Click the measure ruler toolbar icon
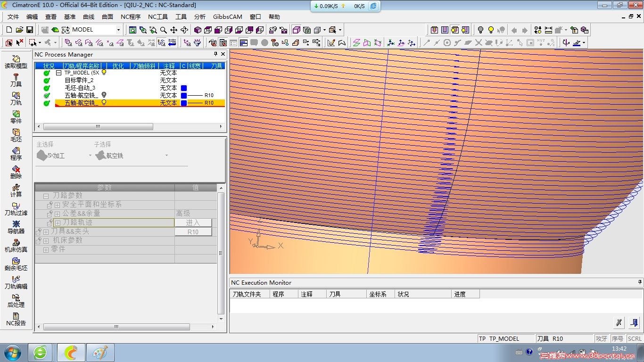 coord(548,30)
